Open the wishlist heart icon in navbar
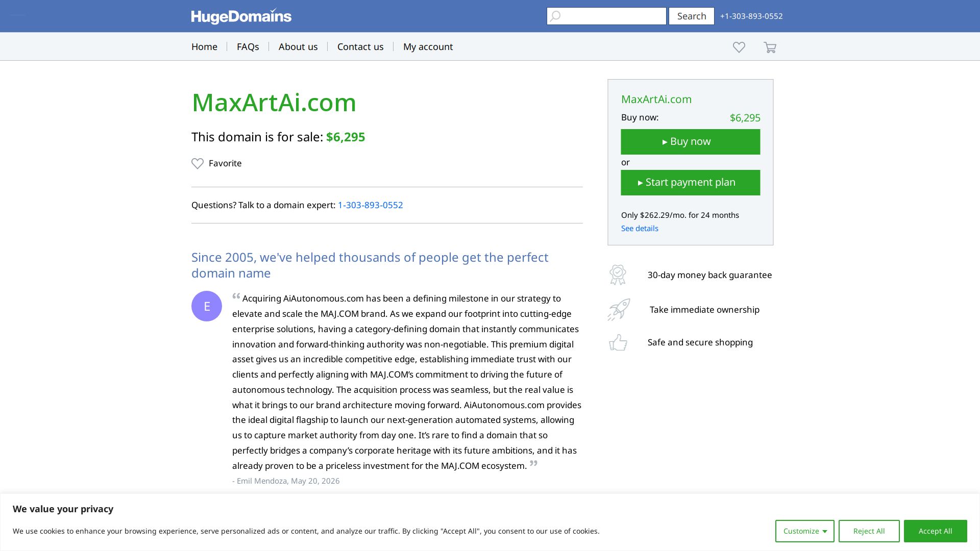 [x=739, y=47]
